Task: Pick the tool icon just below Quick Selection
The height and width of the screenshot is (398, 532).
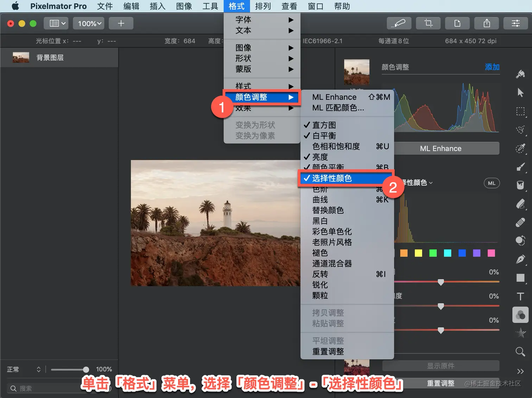Action: pyautogui.click(x=520, y=148)
